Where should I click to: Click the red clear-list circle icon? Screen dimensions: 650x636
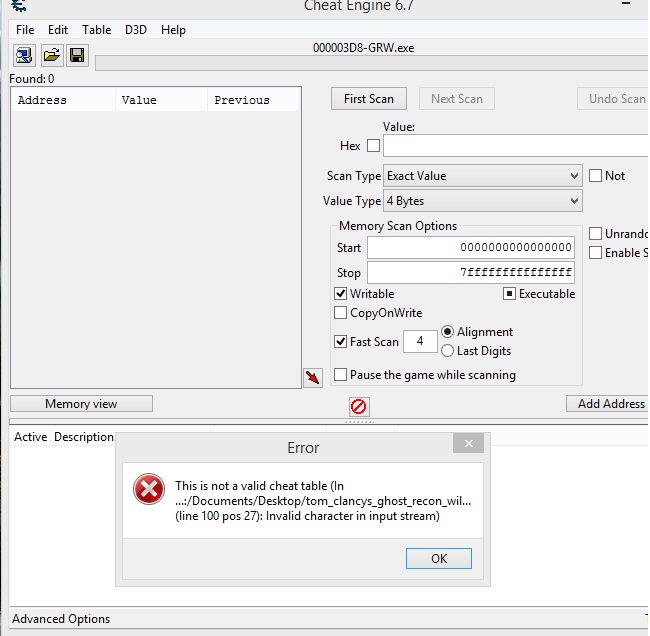[x=359, y=406]
